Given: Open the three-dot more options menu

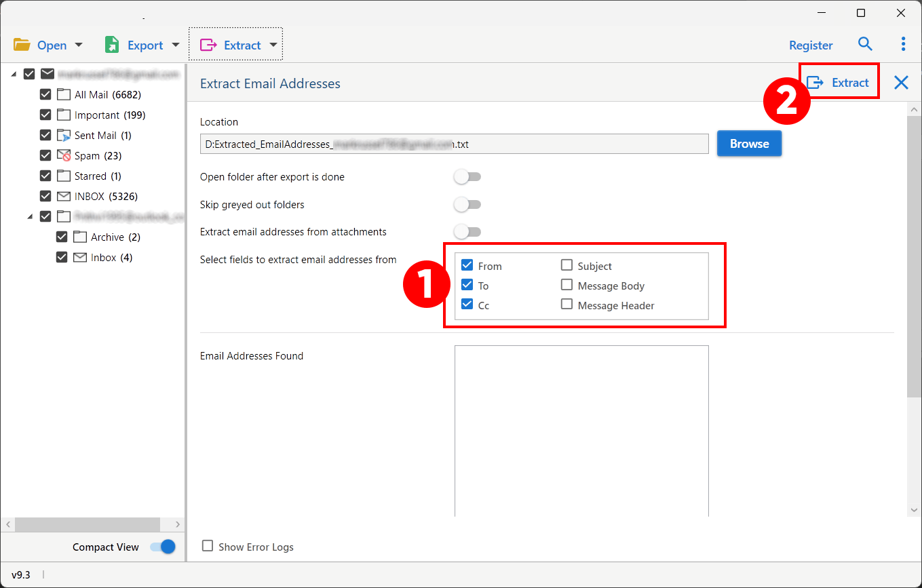Looking at the screenshot, I should tap(903, 44).
